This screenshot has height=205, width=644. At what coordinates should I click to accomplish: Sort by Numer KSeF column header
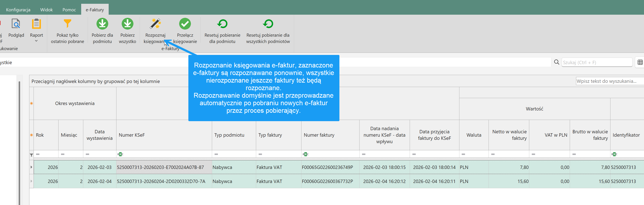pyautogui.click(x=132, y=135)
